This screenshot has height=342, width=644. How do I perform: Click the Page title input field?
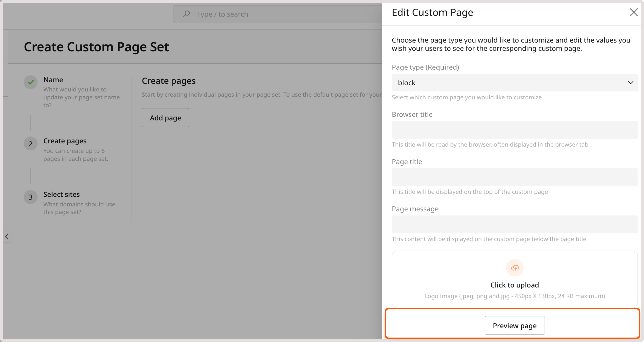pyautogui.click(x=515, y=177)
